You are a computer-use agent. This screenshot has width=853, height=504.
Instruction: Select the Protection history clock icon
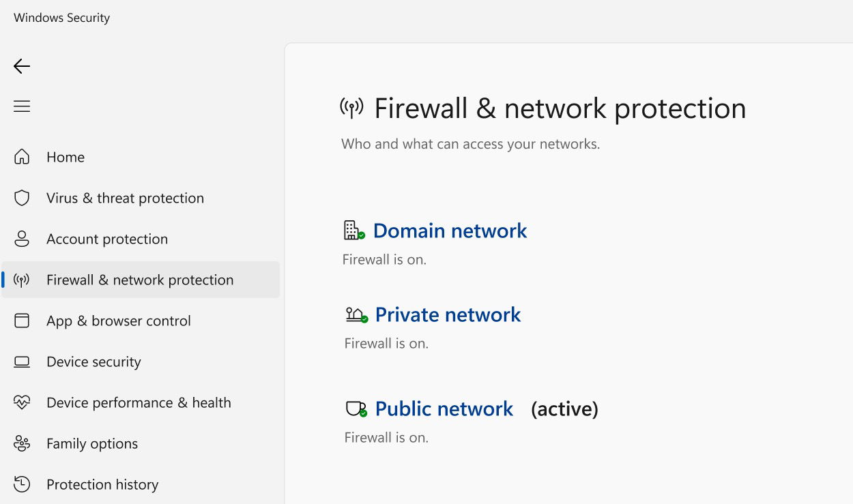[22, 484]
